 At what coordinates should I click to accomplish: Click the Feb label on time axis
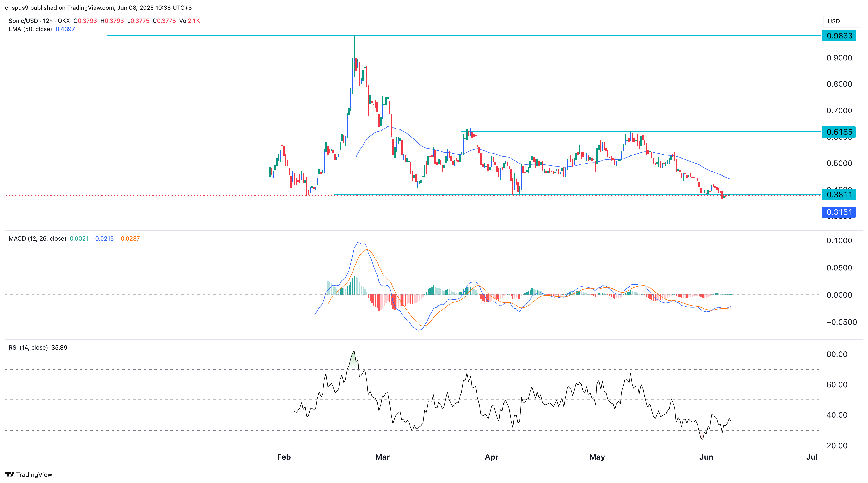pyautogui.click(x=284, y=457)
